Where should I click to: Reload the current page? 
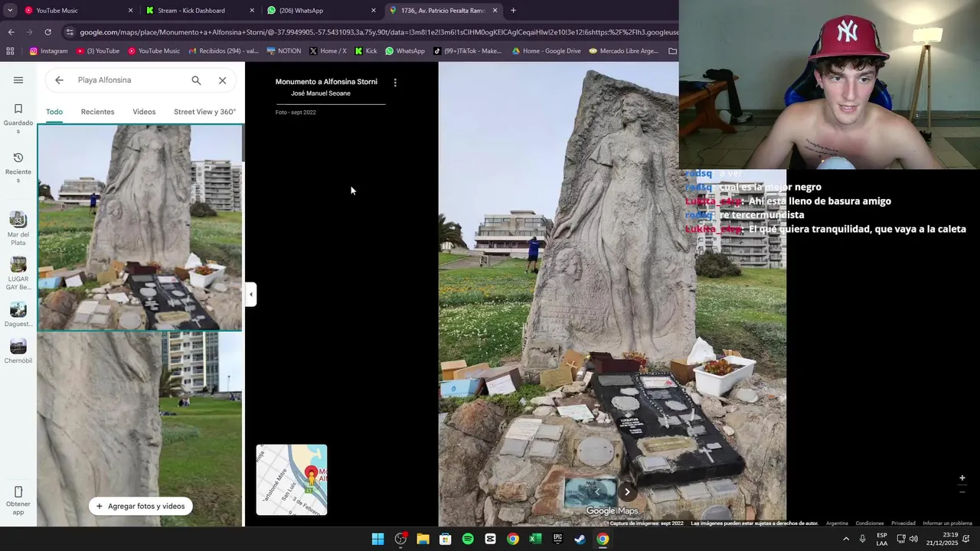point(47,32)
